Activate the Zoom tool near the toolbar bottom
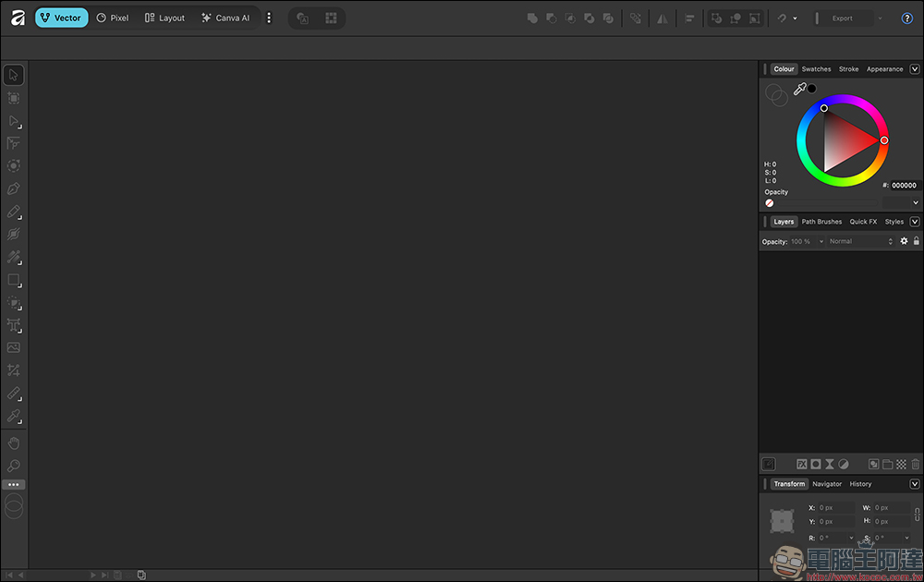The height and width of the screenshot is (582, 924). tap(13, 465)
